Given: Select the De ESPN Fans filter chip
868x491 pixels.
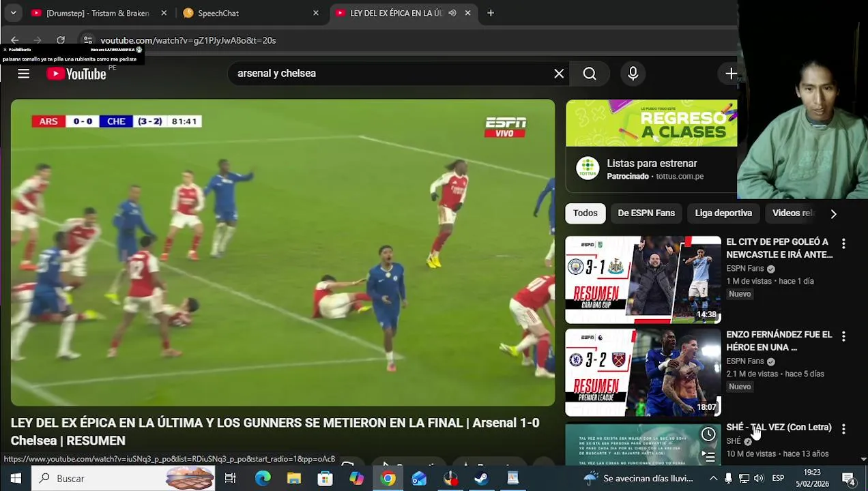Looking at the screenshot, I should [x=646, y=213].
